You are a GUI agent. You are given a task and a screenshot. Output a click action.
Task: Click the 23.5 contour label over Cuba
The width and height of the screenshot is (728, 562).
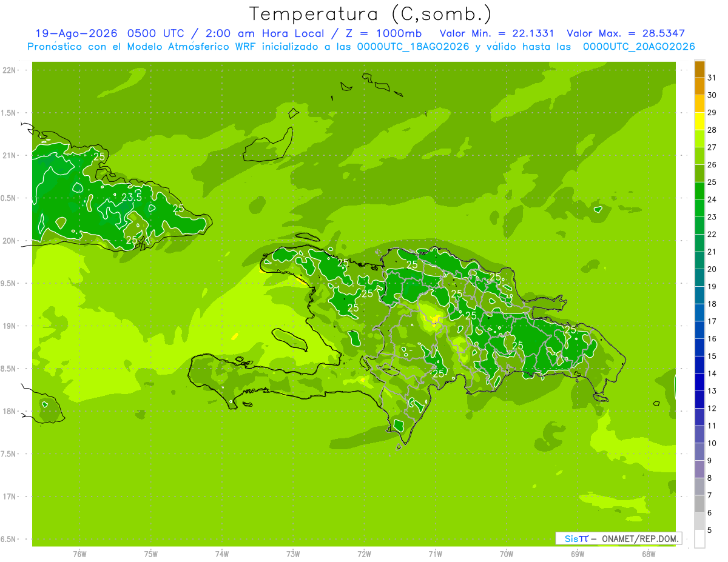point(132,198)
